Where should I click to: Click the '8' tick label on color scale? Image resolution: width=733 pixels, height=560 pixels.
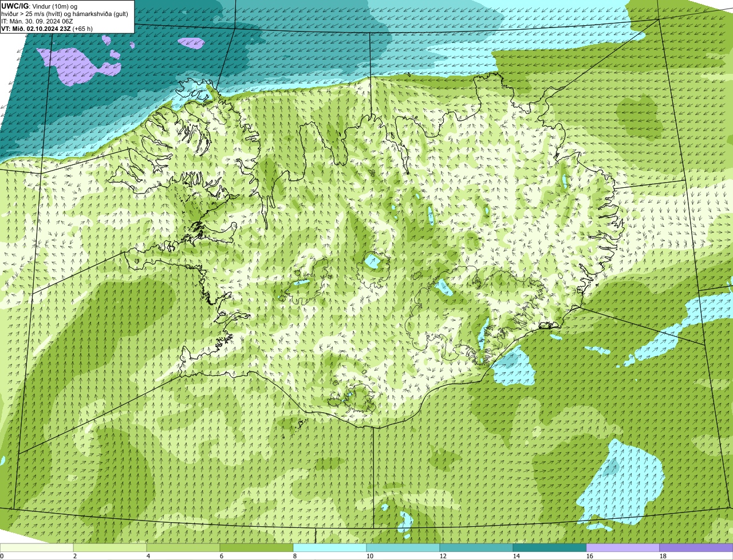coord(295,556)
